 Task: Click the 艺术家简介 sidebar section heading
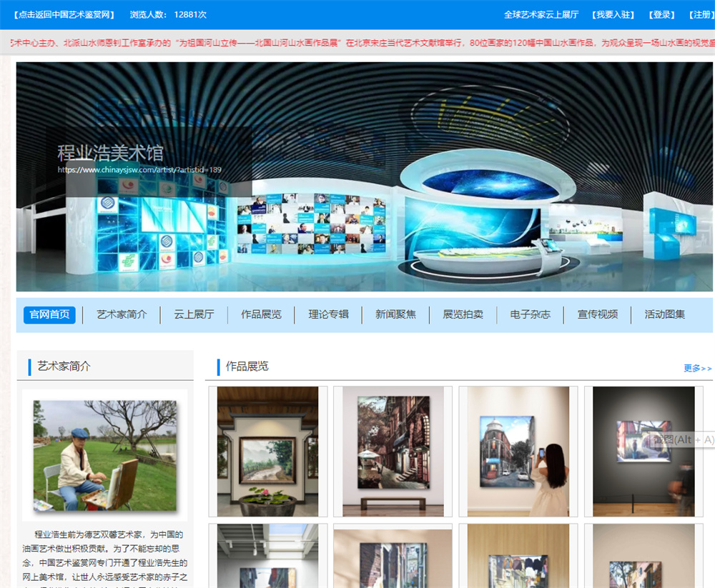64,367
